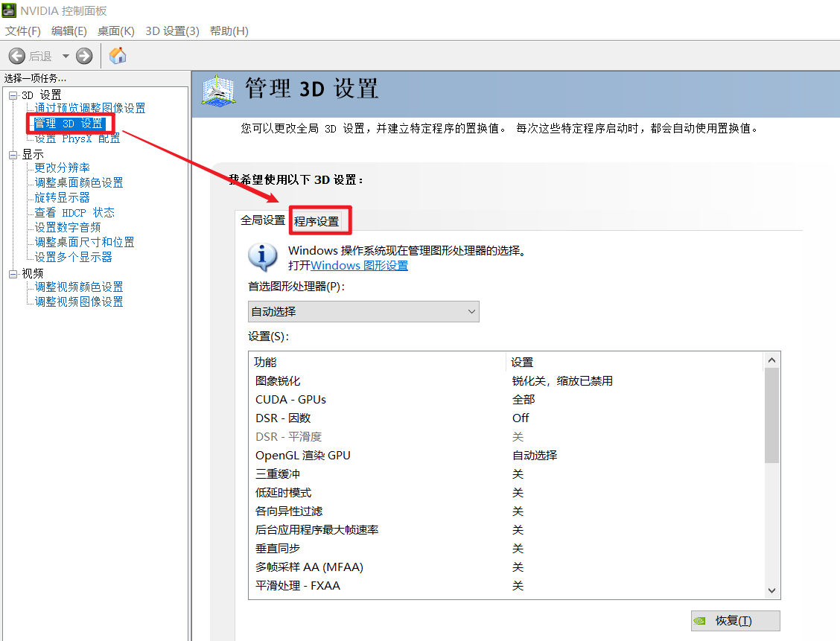Collapse the 视频 tree node
The width and height of the screenshot is (840, 641).
pos(13,274)
